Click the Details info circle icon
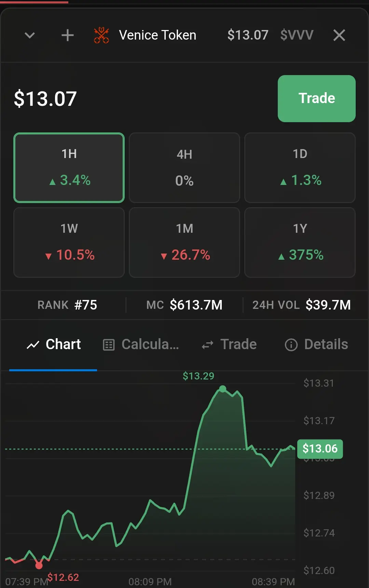 (291, 345)
